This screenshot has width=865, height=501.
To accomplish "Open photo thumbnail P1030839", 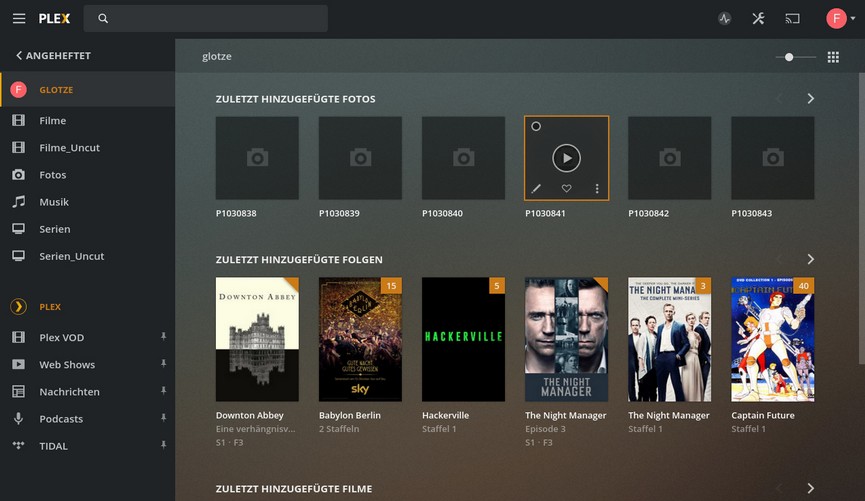I will (x=360, y=158).
